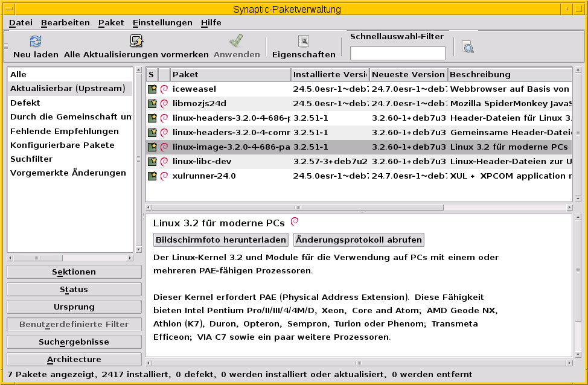
Task: Toggle the status checkbox for libmozjs24d
Action: click(x=151, y=103)
